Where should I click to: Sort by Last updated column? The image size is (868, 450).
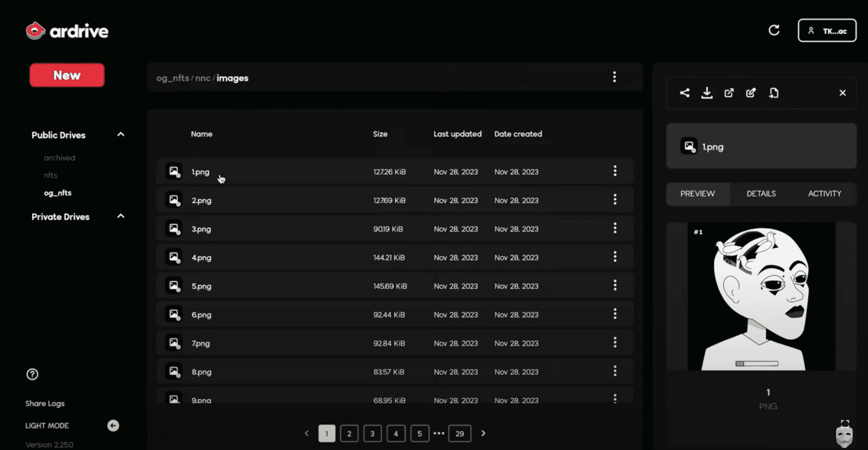tap(457, 134)
